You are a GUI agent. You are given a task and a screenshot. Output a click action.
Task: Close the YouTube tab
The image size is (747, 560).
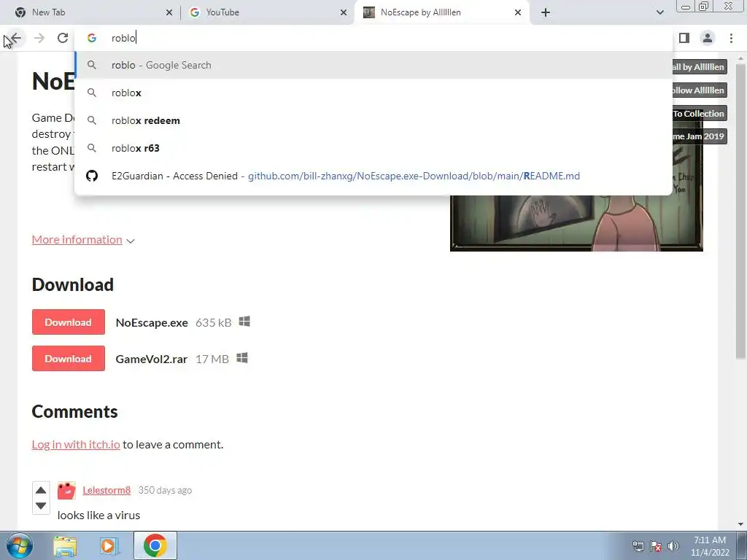pos(344,12)
